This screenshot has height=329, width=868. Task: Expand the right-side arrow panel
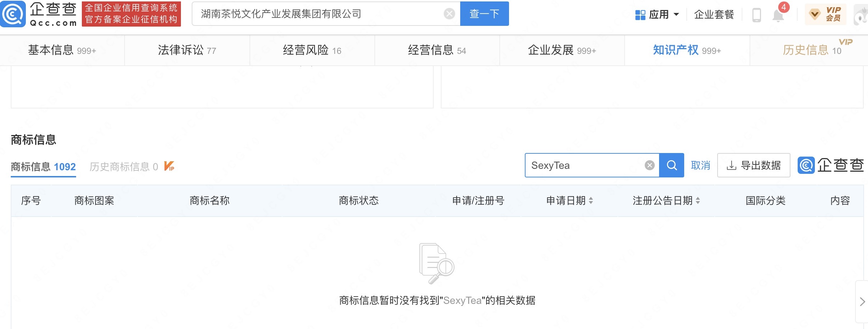pyautogui.click(x=862, y=302)
